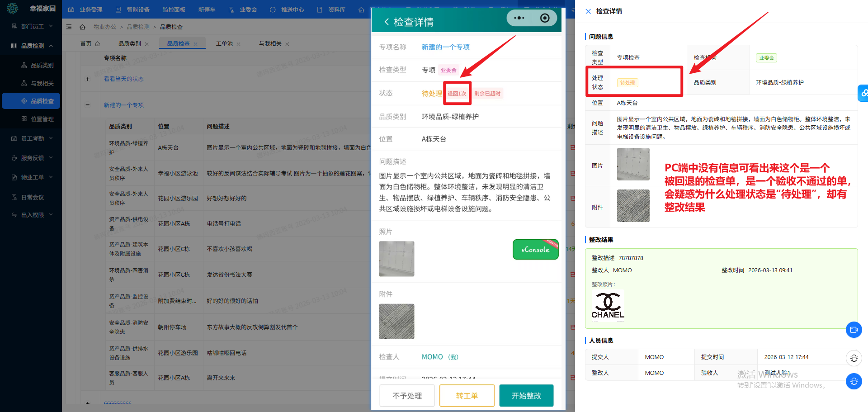Close the 检查详情 drawer with the X icon
This screenshot has height=412, width=868.
[588, 11]
